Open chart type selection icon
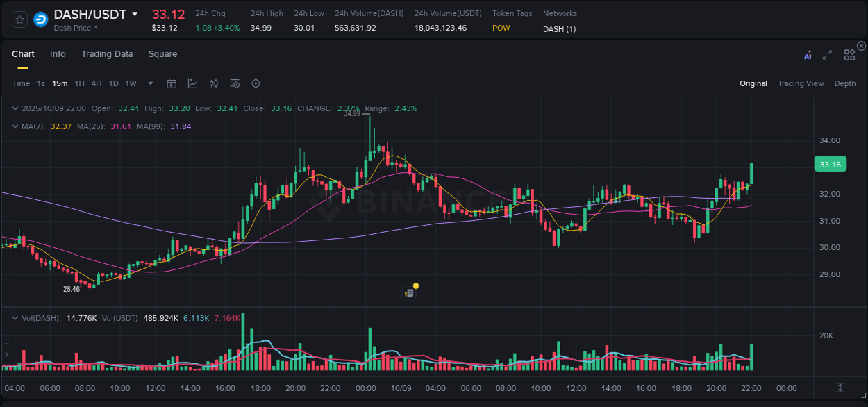868x407 pixels. (x=192, y=83)
